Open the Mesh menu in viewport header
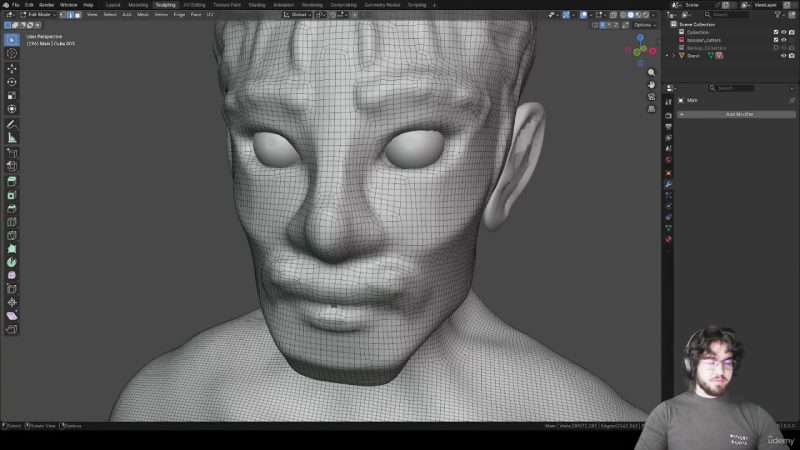Viewport: 800px width, 450px height. tap(142, 15)
